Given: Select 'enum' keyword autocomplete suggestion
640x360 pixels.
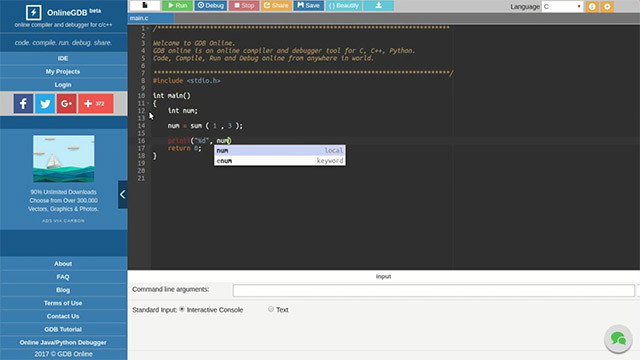Looking at the screenshot, I should (280, 161).
